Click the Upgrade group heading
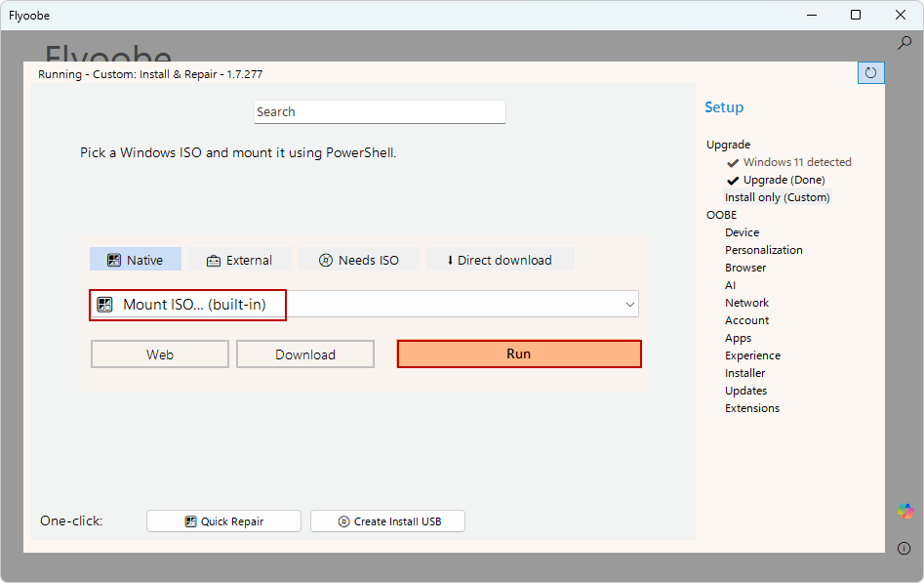 (x=728, y=145)
